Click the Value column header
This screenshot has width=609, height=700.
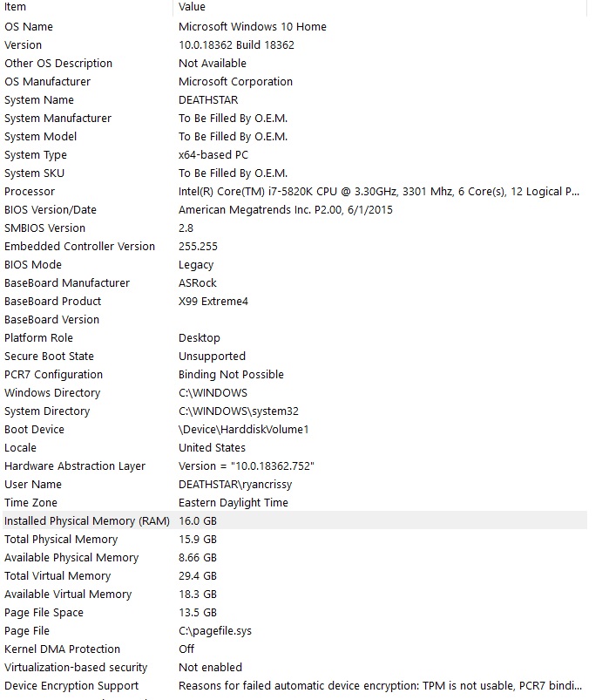pyautogui.click(x=380, y=7)
